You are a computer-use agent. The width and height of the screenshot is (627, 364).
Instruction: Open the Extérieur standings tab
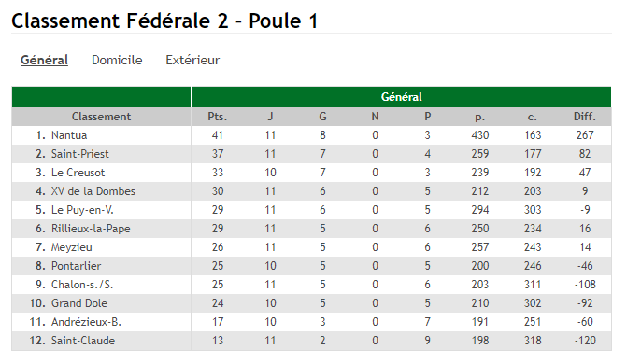[192, 60]
